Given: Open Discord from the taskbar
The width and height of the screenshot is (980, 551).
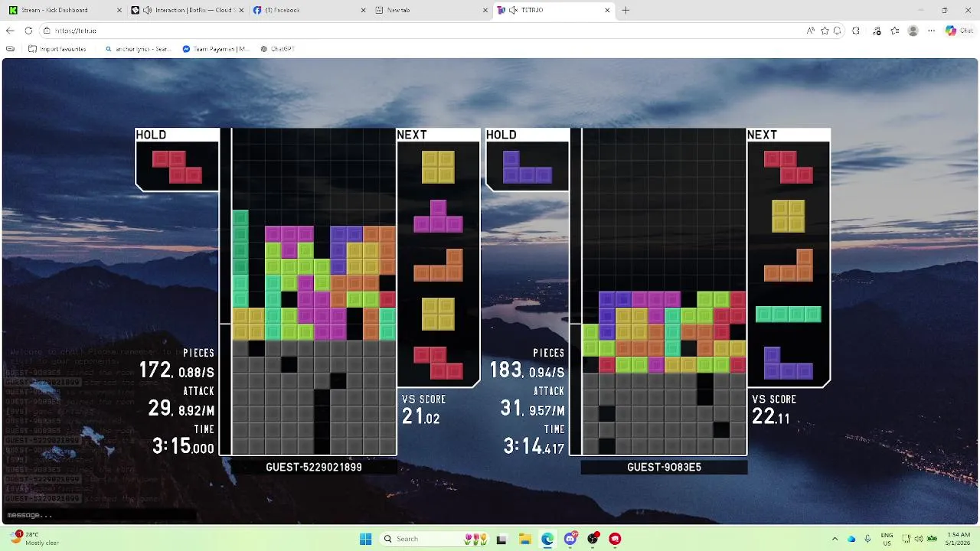Looking at the screenshot, I should 570,539.
